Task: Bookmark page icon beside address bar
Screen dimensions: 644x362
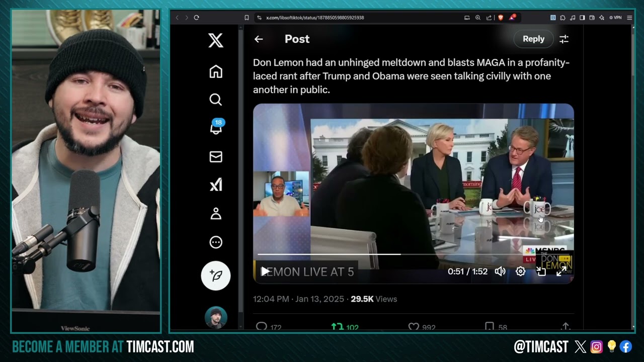Action: click(247, 18)
